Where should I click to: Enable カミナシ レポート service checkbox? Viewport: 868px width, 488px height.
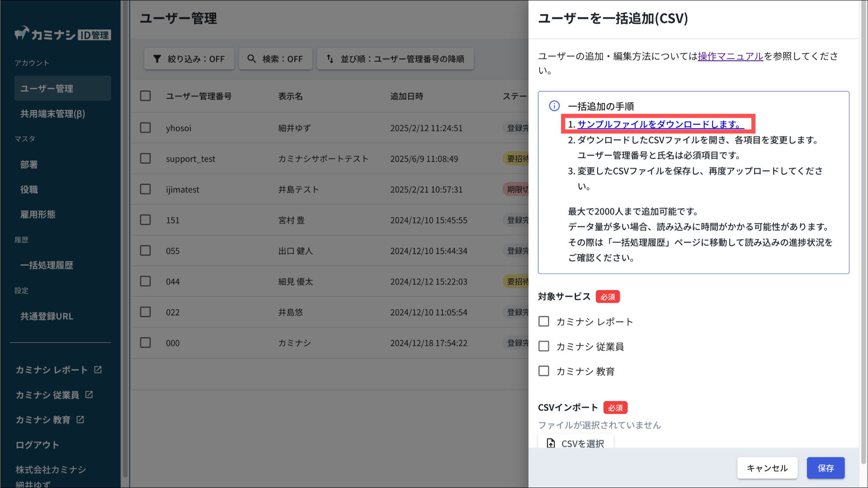point(544,321)
